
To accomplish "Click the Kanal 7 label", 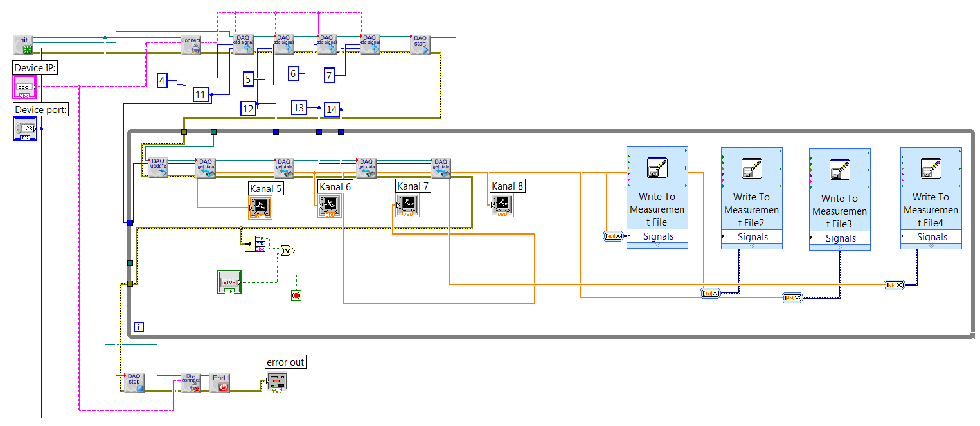I will pos(414,186).
